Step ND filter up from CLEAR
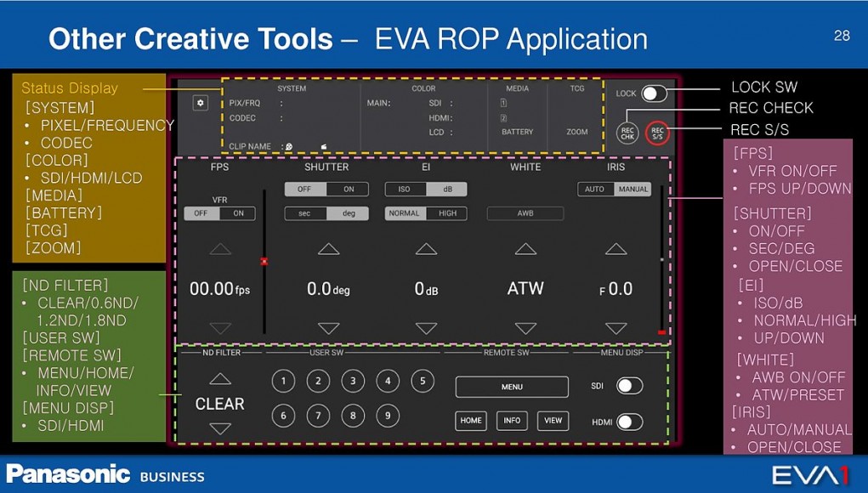Image resolution: width=868 pixels, height=493 pixels. pos(220,379)
